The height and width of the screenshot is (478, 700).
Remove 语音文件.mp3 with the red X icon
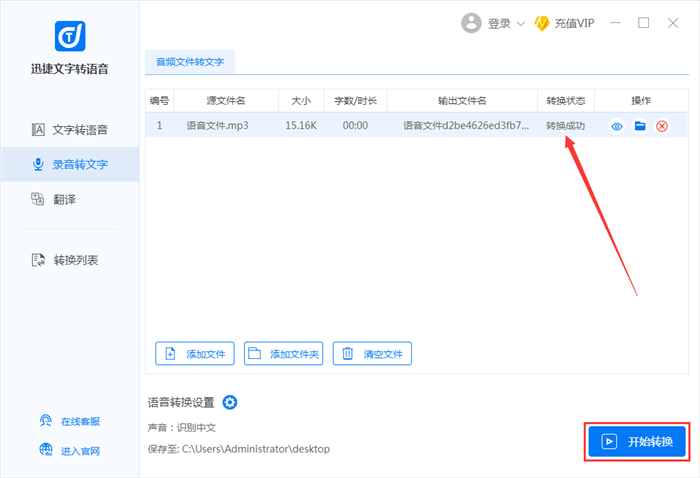(x=662, y=126)
